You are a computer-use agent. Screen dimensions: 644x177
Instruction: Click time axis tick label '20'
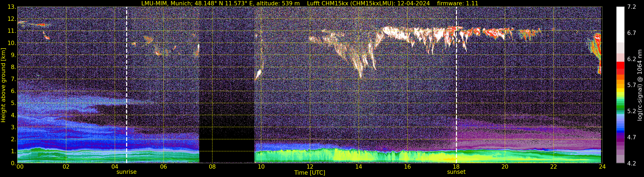click(505, 167)
